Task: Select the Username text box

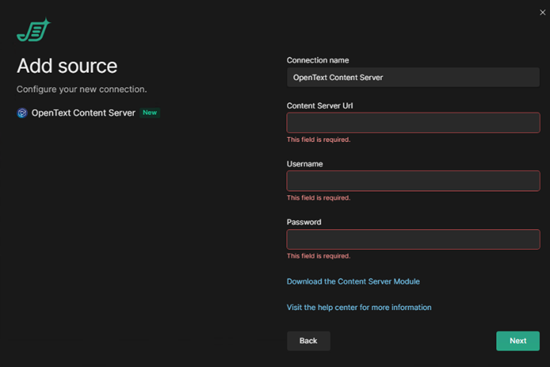Action: pyautogui.click(x=413, y=181)
